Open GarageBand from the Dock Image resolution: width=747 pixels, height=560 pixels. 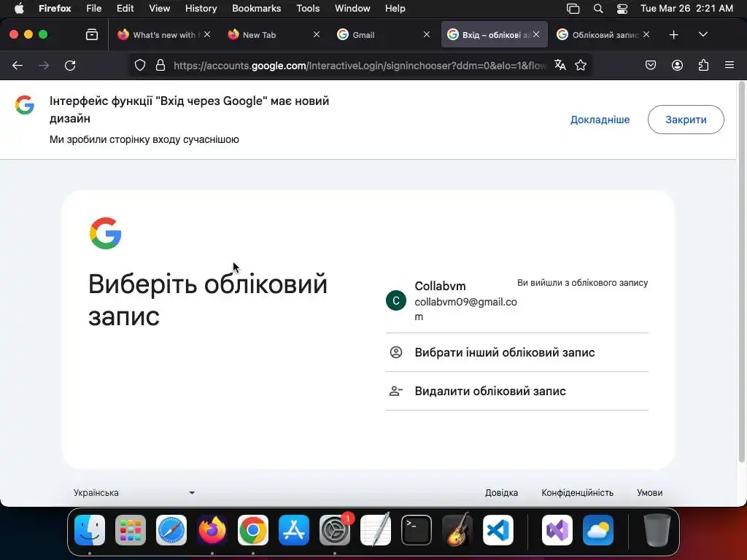pyautogui.click(x=457, y=530)
